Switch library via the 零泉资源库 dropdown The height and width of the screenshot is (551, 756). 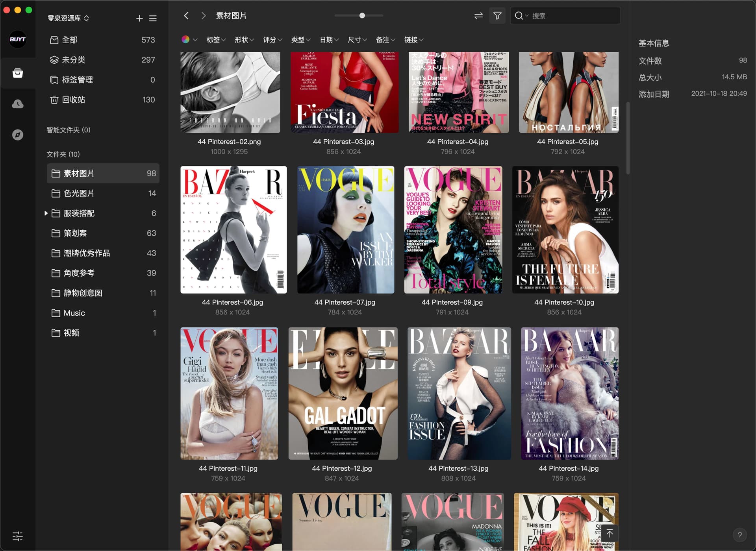pyautogui.click(x=68, y=18)
